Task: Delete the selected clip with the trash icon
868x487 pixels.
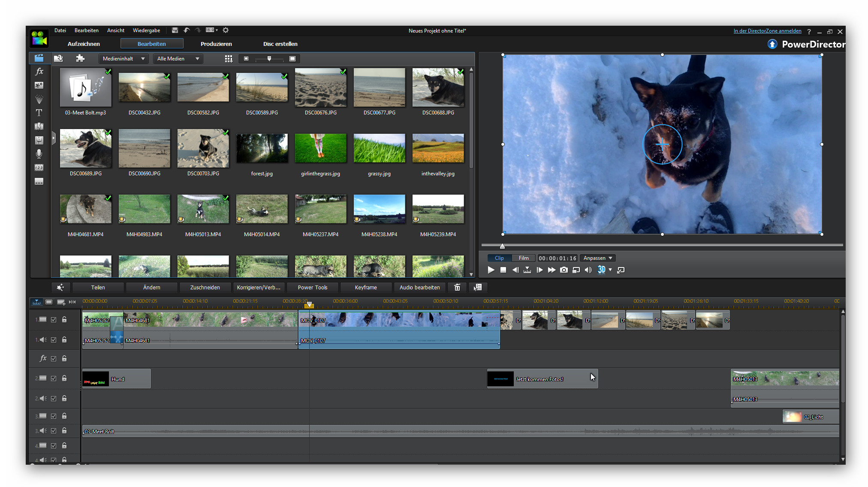Action: (457, 287)
